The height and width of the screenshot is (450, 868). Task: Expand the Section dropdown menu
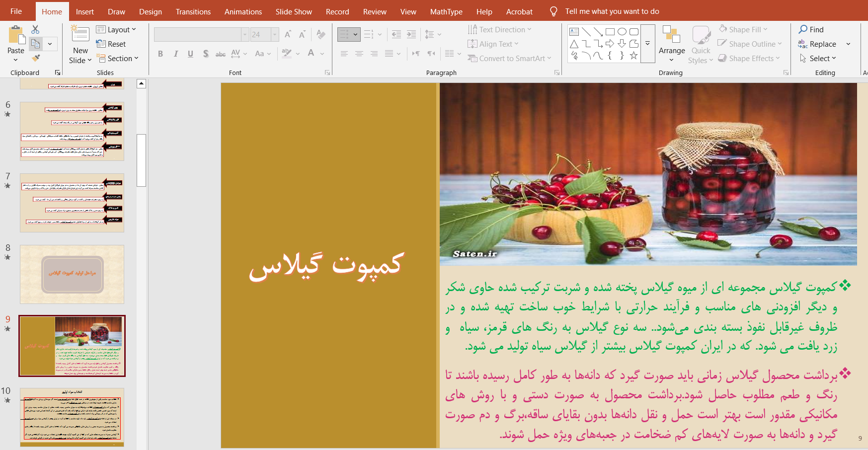[x=117, y=58]
